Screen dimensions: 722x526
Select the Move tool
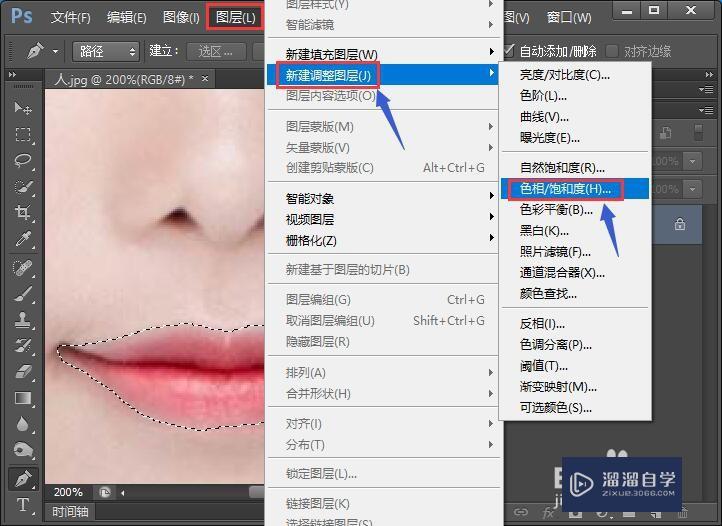tap(23, 109)
